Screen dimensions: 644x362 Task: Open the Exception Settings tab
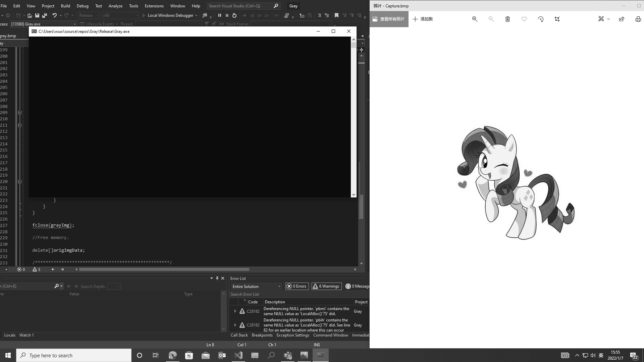293,335
